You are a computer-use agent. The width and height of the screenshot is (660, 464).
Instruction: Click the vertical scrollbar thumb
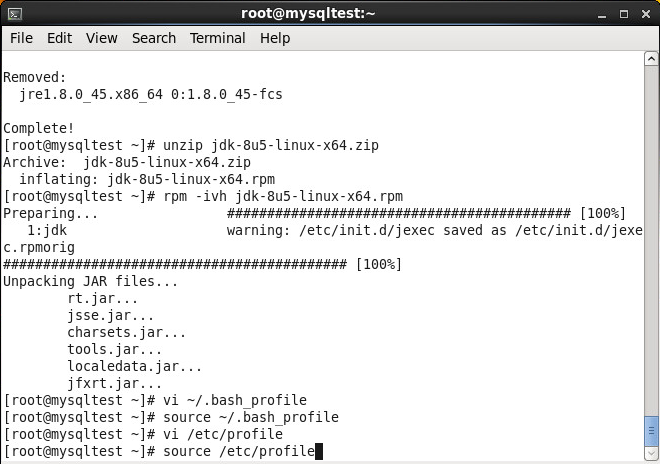tap(651, 431)
